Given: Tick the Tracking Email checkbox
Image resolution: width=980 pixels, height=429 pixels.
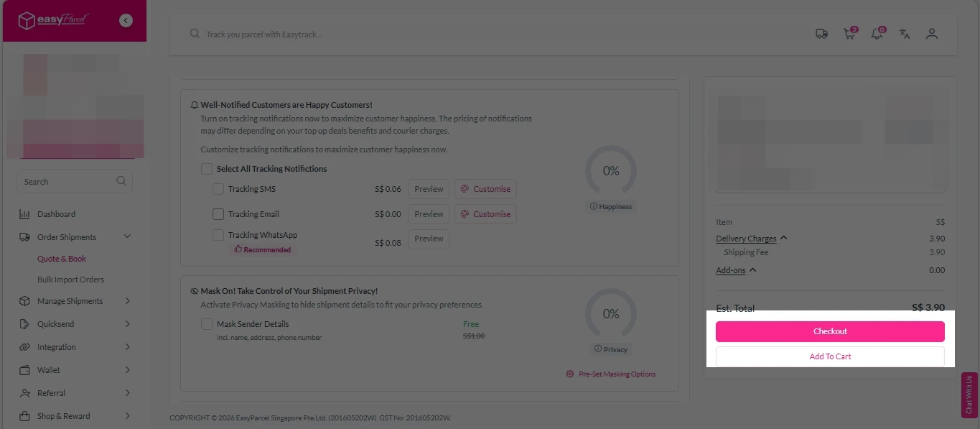Looking at the screenshot, I should [218, 214].
